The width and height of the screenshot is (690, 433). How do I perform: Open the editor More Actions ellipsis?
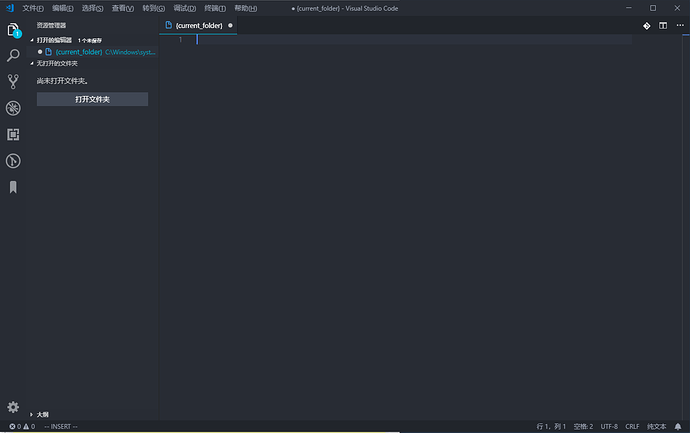pyautogui.click(x=677, y=25)
